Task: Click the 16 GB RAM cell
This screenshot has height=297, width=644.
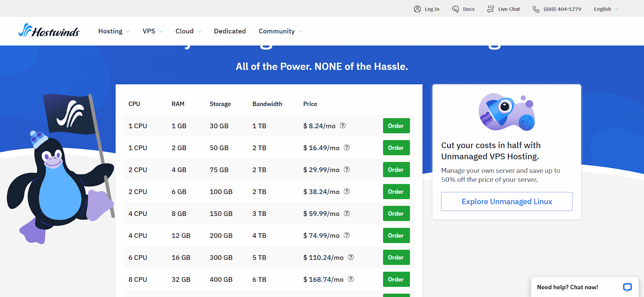Action: [x=181, y=258]
